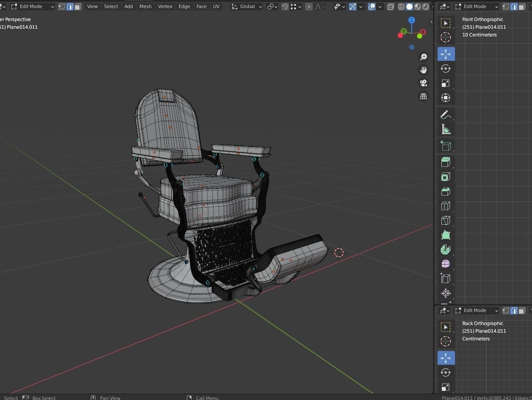The height and width of the screenshot is (400, 532).
Task: Select the Annotate pencil tool
Action: (x=446, y=115)
